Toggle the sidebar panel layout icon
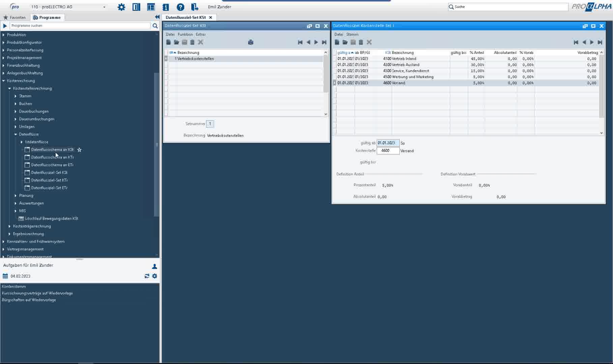 pyautogui.click(x=136, y=7)
